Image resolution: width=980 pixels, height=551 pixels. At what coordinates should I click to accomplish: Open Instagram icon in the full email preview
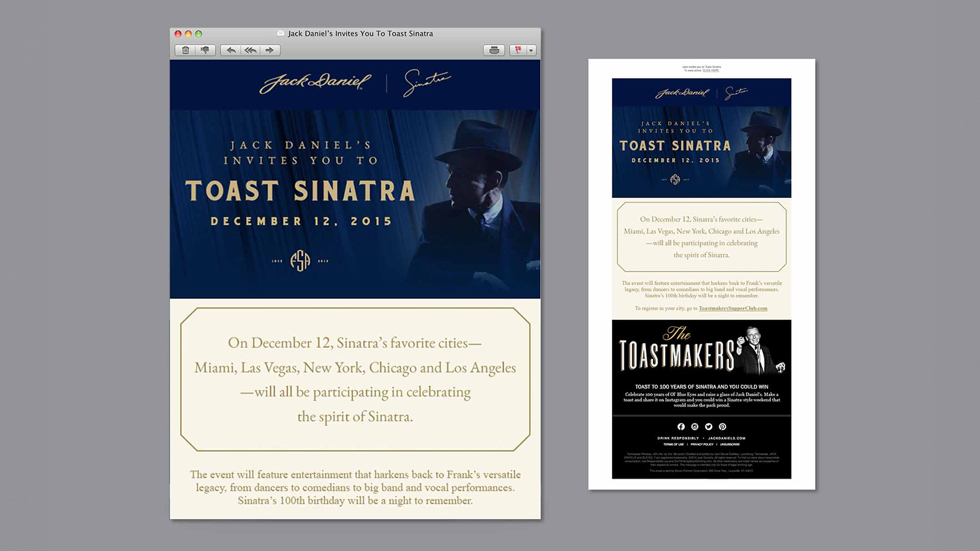pos(695,427)
